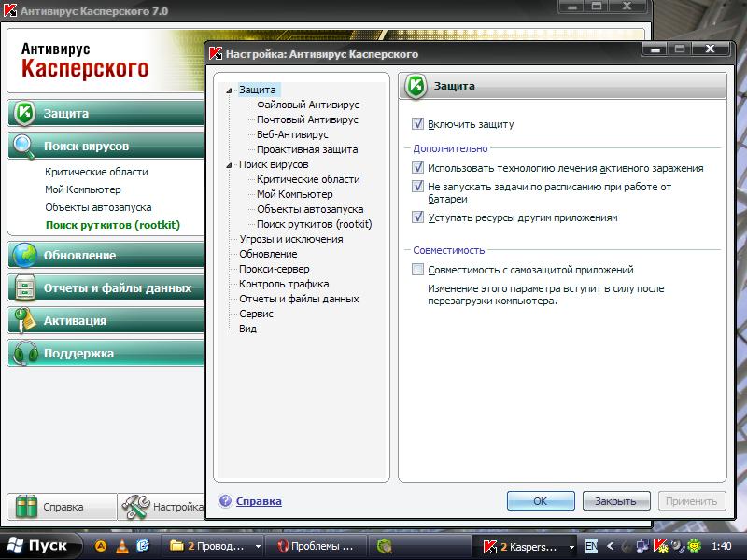The width and height of the screenshot is (747, 560).
Task: Collapse the Защита tree node
Action: [229, 90]
